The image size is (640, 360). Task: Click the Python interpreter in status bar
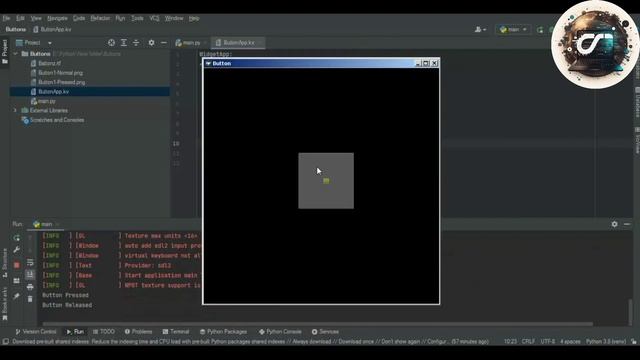pos(606,341)
